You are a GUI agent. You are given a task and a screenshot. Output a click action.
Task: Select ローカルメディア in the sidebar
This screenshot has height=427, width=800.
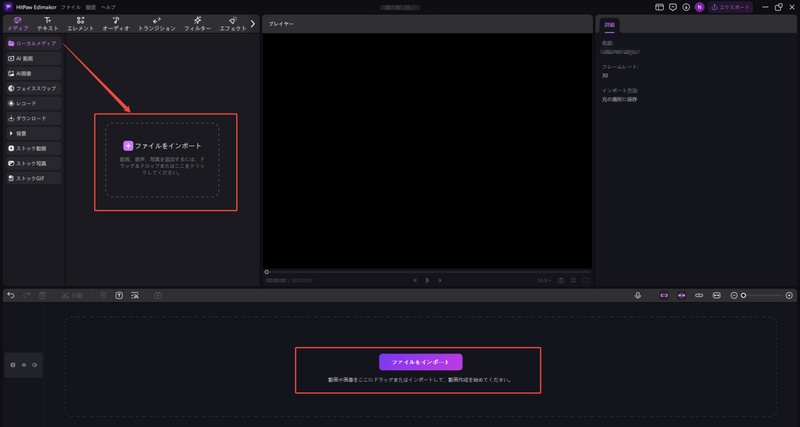(34, 43)
